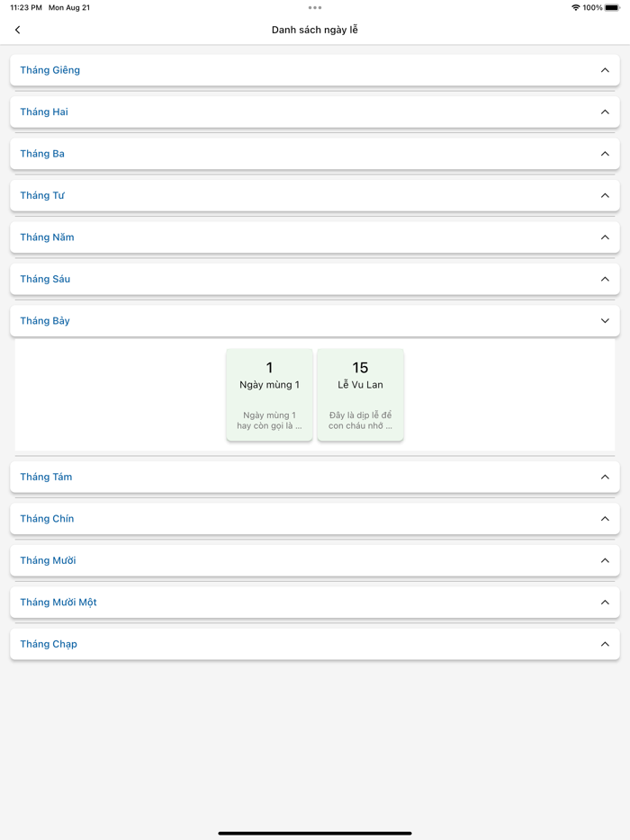Tap the three-dot multitasking indicator
This screenshot has height=840, width=630.
coord(315,7)
